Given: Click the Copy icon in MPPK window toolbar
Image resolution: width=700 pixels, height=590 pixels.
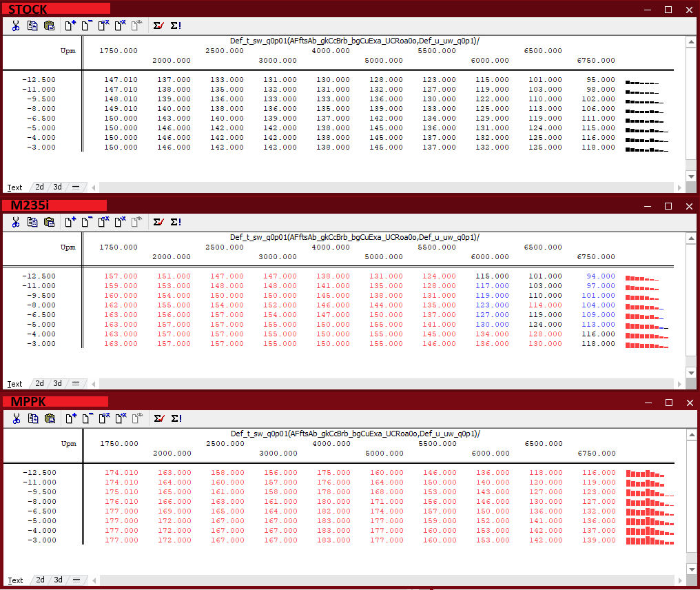Looking at the screenshot, I should coord(32,419).
